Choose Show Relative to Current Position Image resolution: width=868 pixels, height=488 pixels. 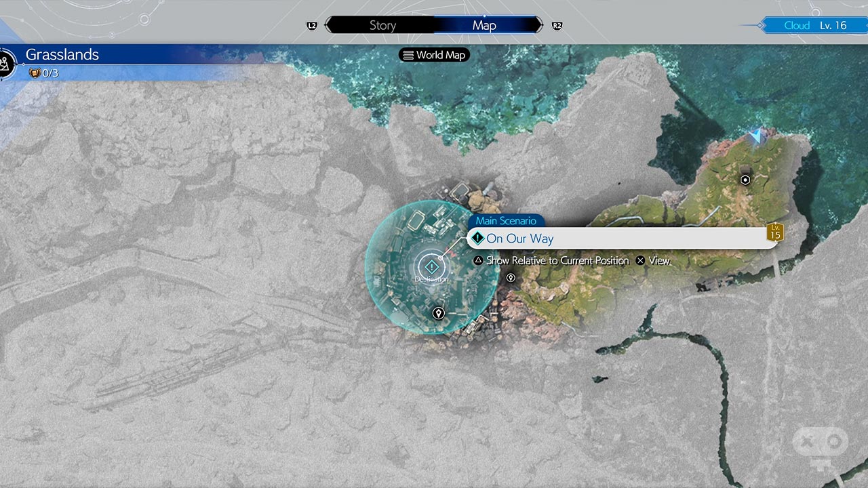557,261
